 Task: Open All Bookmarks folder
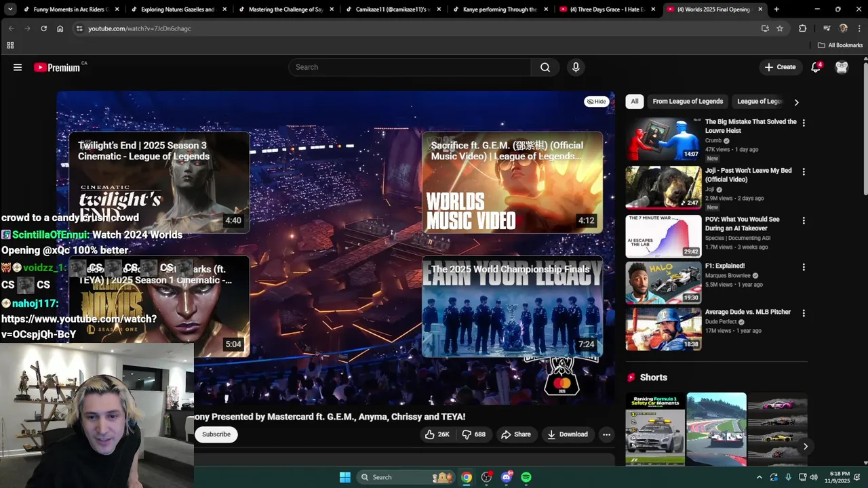(840, 45)
